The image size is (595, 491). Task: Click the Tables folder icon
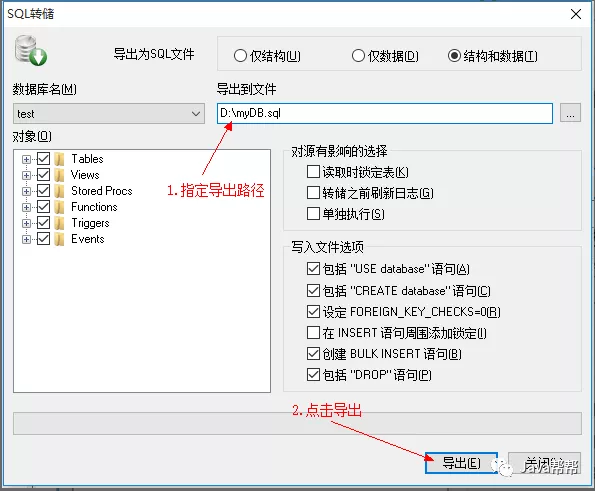59,159
